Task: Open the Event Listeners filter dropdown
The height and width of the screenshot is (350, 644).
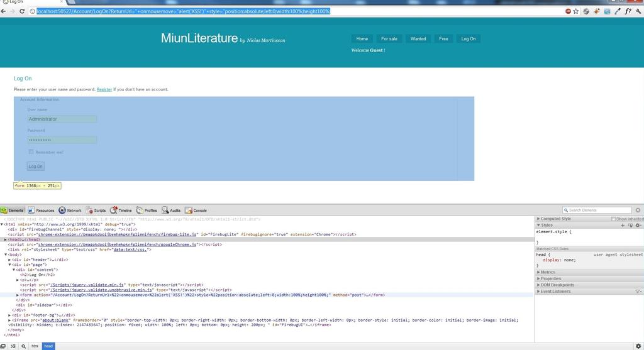Action: point(638,292)
